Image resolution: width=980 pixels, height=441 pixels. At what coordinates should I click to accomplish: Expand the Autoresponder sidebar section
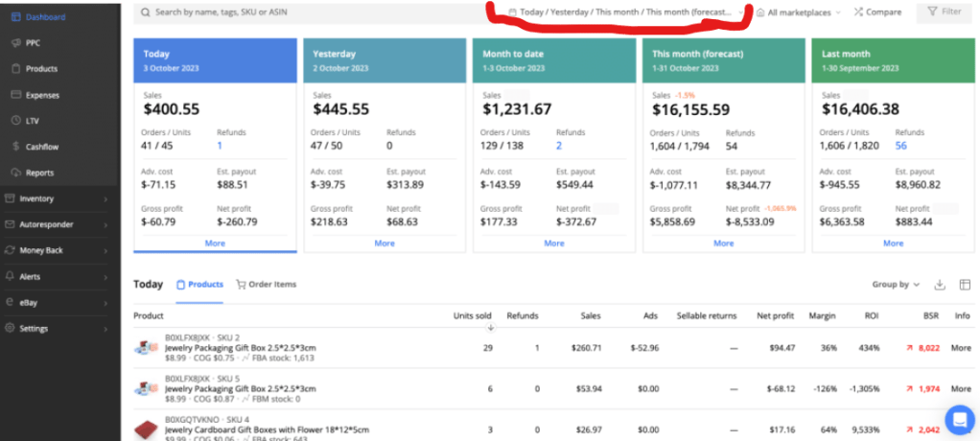(x=59, y=224)
